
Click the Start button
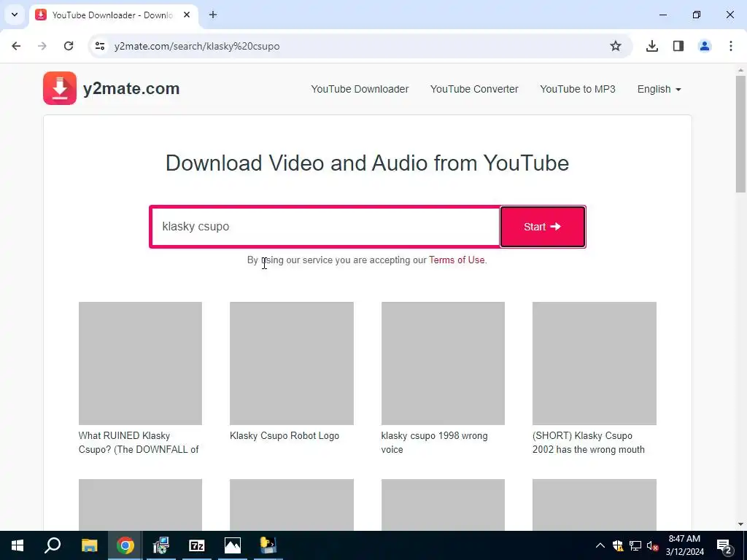[x=543, y=227]
